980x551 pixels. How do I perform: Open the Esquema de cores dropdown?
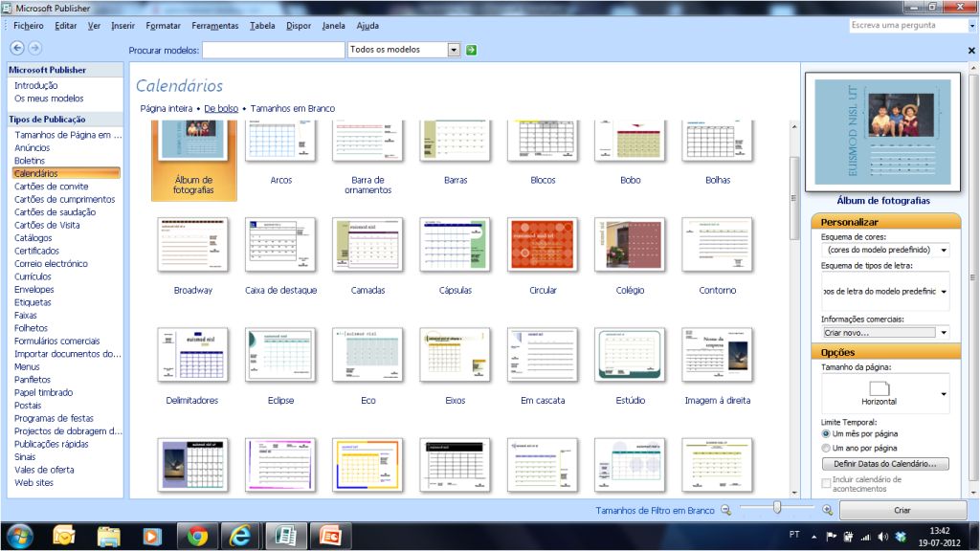[944, 250]
